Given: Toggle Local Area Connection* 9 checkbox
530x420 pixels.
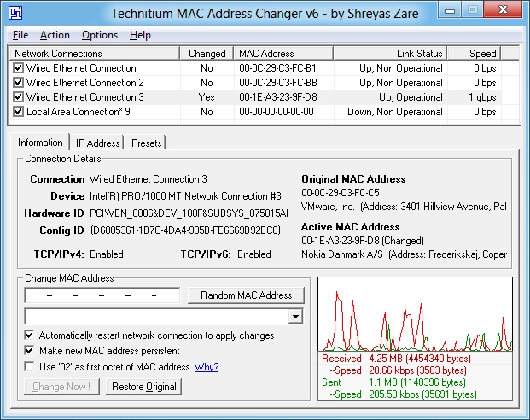Looking at the screenshot, I should [x=18, y=112].
